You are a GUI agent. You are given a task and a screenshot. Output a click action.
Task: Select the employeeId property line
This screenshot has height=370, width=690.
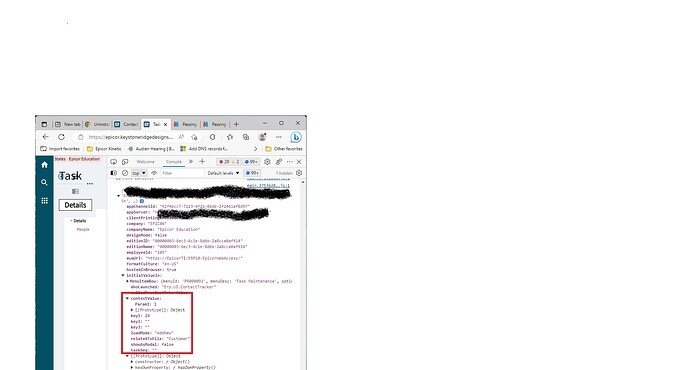click(x=147, y=253)
